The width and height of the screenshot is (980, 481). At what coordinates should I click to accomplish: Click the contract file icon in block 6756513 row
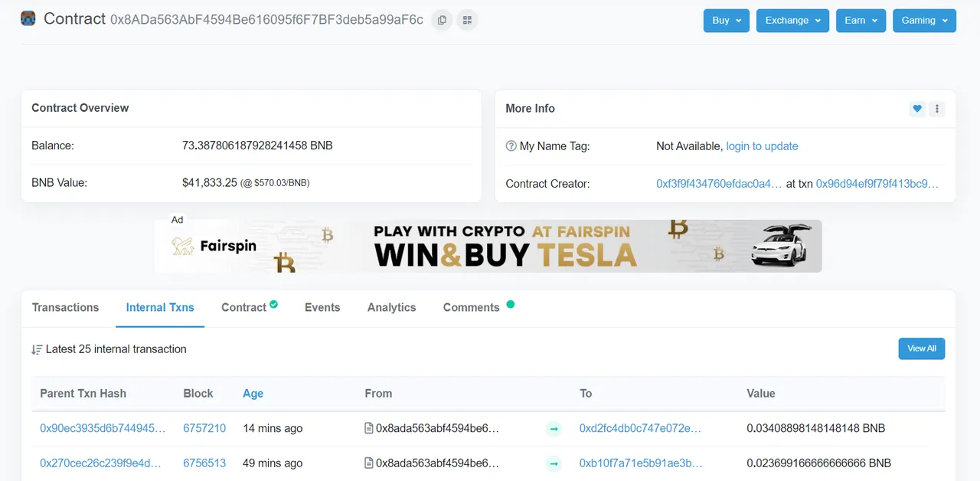[x=369, y=463]
